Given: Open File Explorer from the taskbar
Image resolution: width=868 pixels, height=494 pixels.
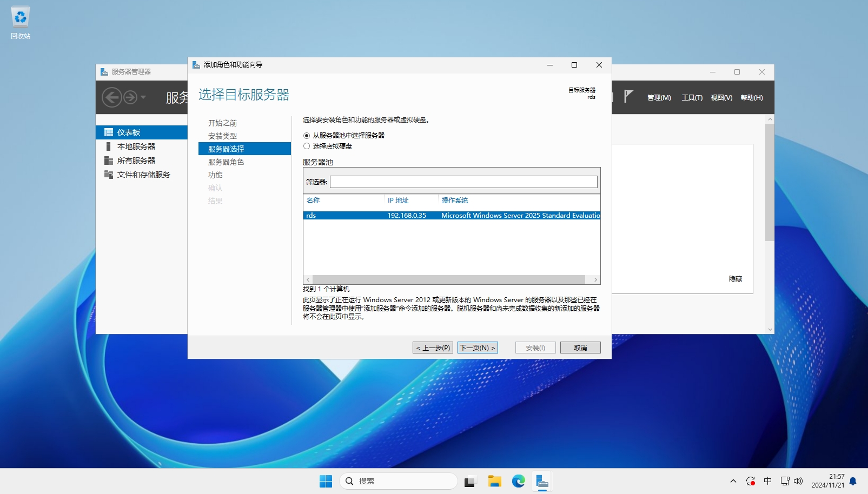Looking at the screenshot, I should (x=494, y=481).
